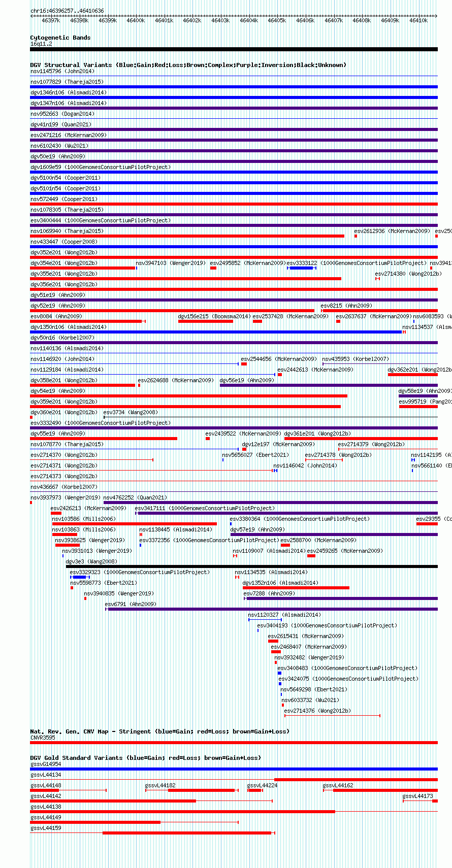Open the DGV Gold Standard Variants track heading
Viewport: 452px width, 868px height.
[x=146, y=758]
